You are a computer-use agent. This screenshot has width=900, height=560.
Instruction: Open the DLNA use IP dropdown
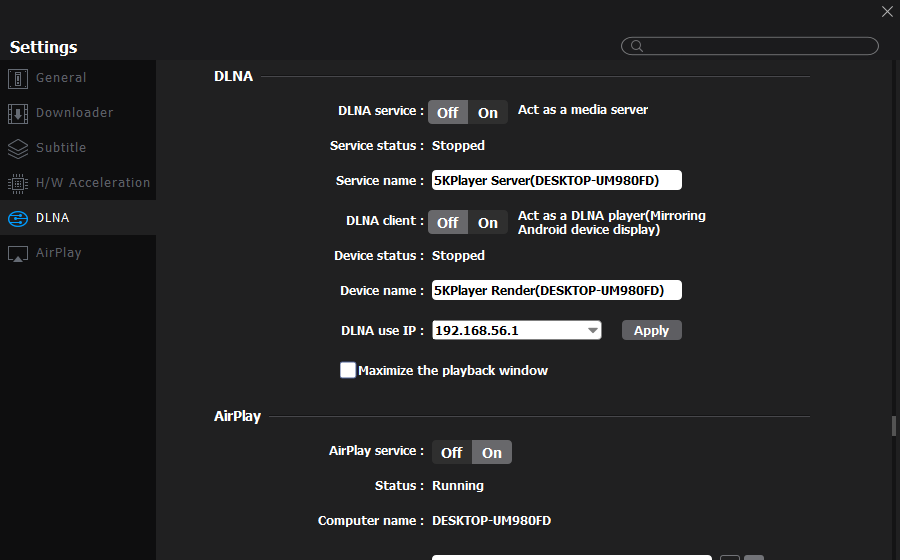click(592, 330)
